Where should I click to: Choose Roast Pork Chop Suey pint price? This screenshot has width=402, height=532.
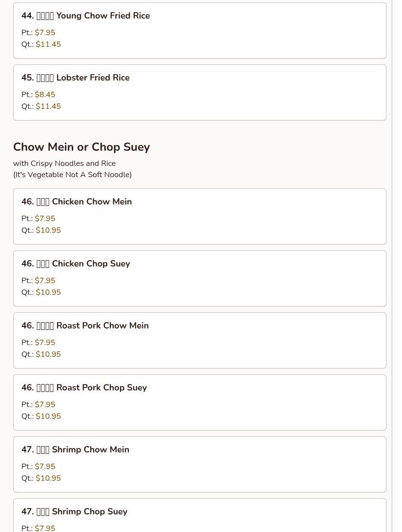(45, 405)
